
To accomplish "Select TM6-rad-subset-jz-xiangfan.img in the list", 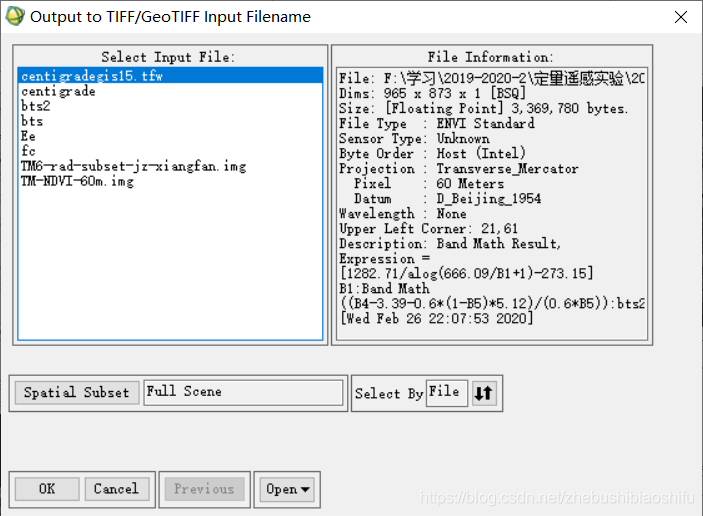I will pyautogui.click(x=170, y=166).
